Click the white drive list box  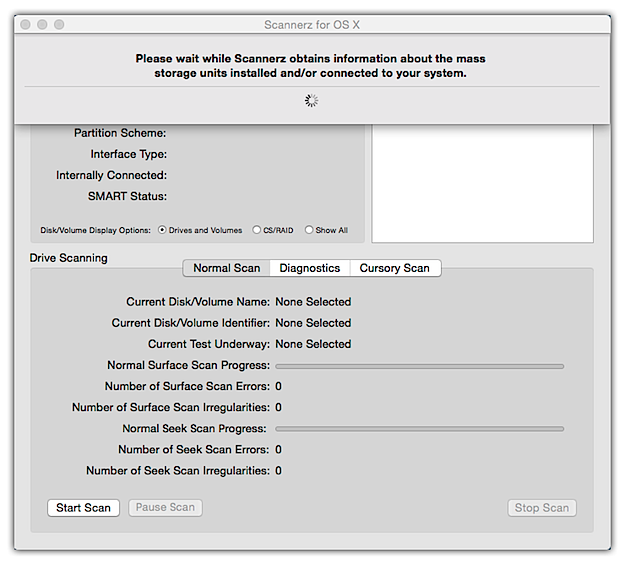[483, 183]
